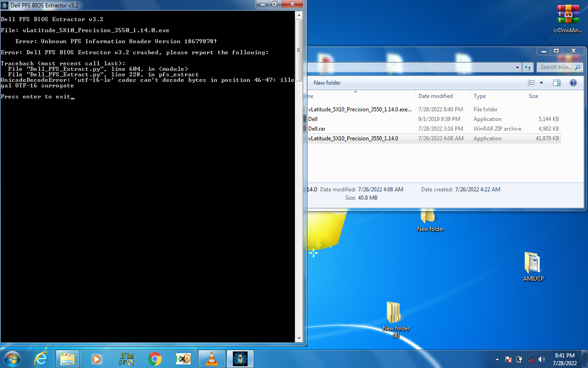
Task: Open Dell PFS Extractor console system menu icon
Action: (x=5, y=5)
